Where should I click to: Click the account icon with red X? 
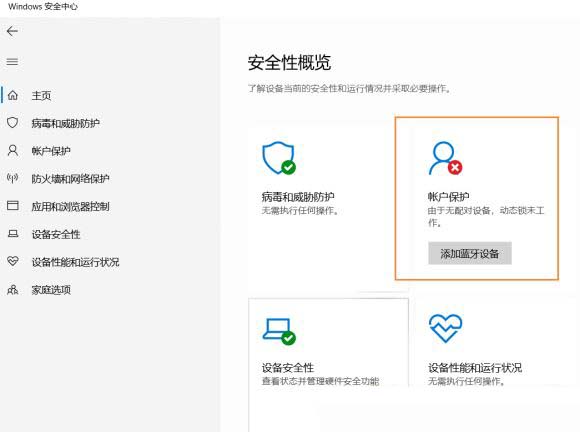[x=445, y=158]
